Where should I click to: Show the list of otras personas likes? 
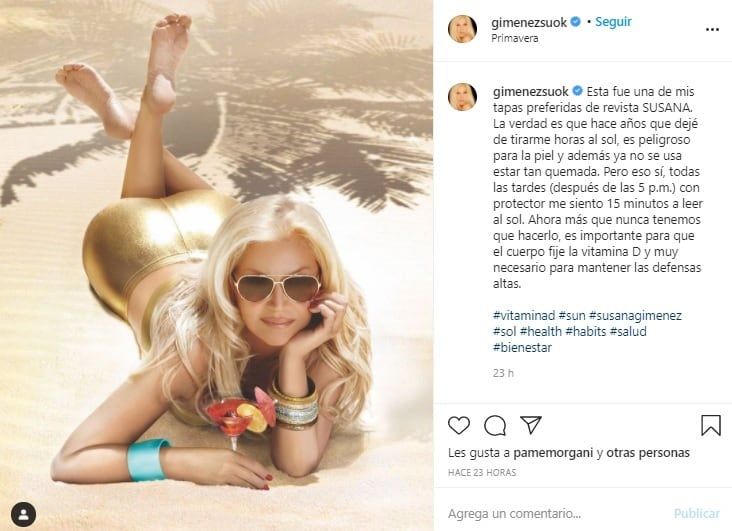coord(648,453)
